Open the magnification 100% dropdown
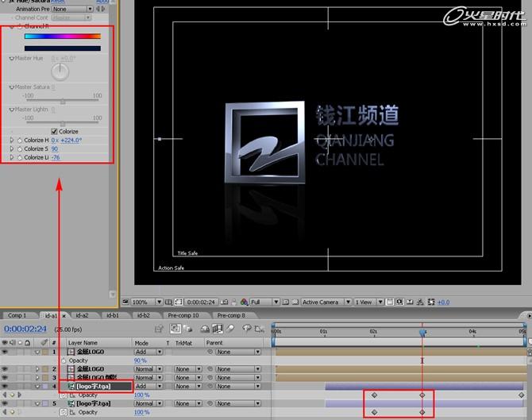532x420 pixels. click(147, 302)
